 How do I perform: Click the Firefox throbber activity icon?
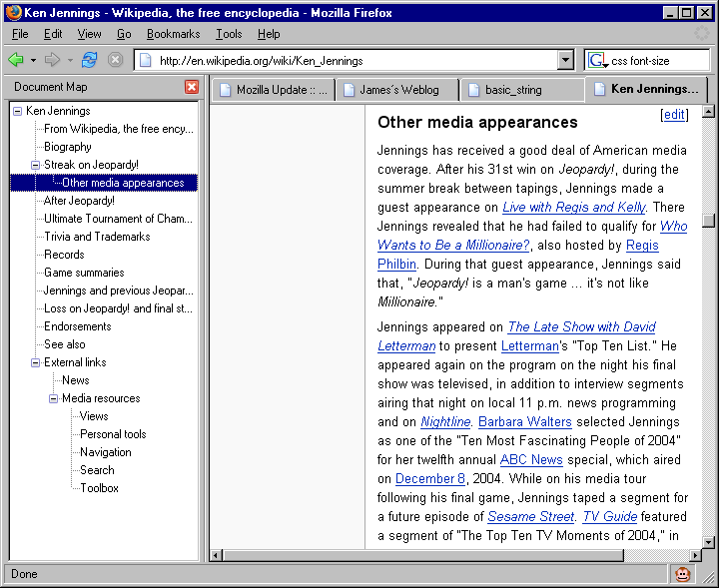tap(702, 34)
